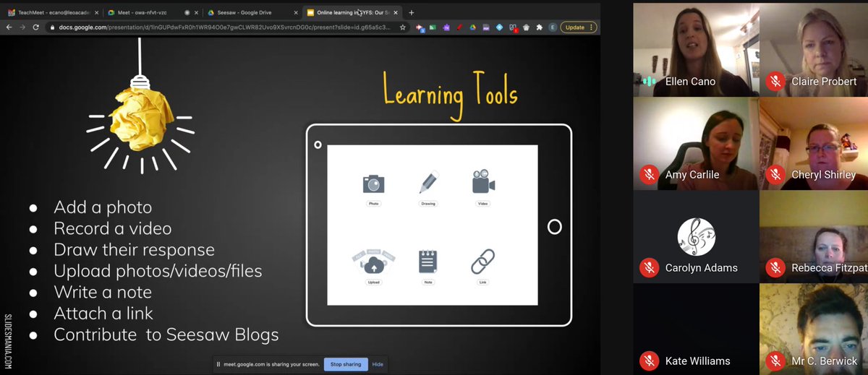The image size is (868, 375).
Task: Click the muted mic icon for Kate Williams
Action: coord(650,361)
